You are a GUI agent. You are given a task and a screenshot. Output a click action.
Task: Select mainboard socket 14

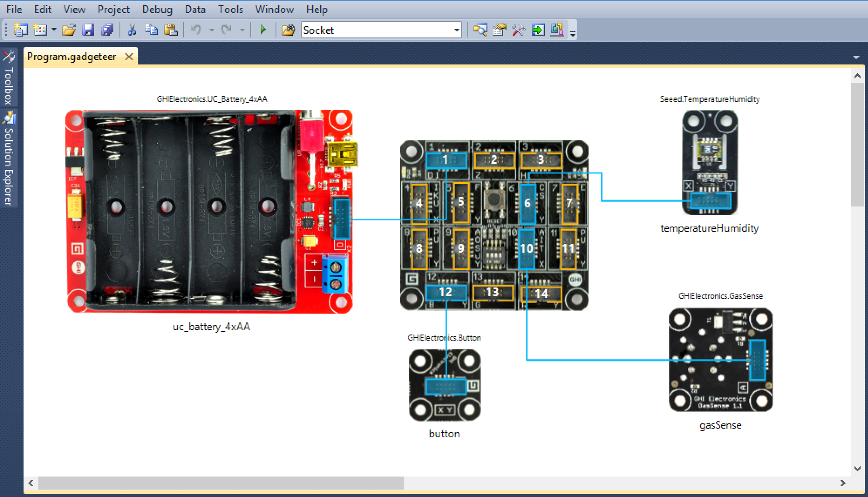pos(541,294)
